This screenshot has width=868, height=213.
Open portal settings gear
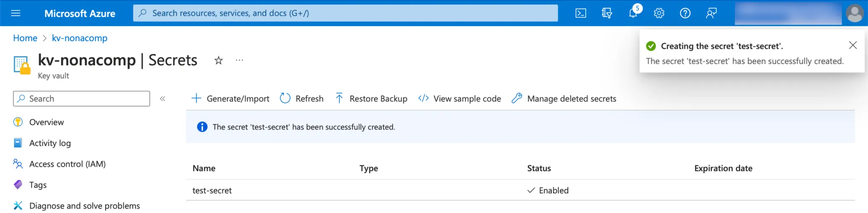pyautogui.click(x=659, y=13)
